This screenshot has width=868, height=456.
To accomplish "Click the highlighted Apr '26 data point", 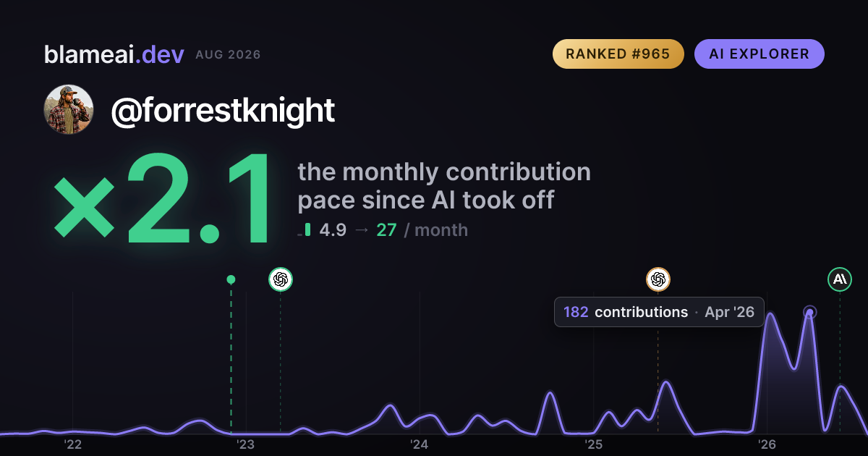I will [810, 313].
